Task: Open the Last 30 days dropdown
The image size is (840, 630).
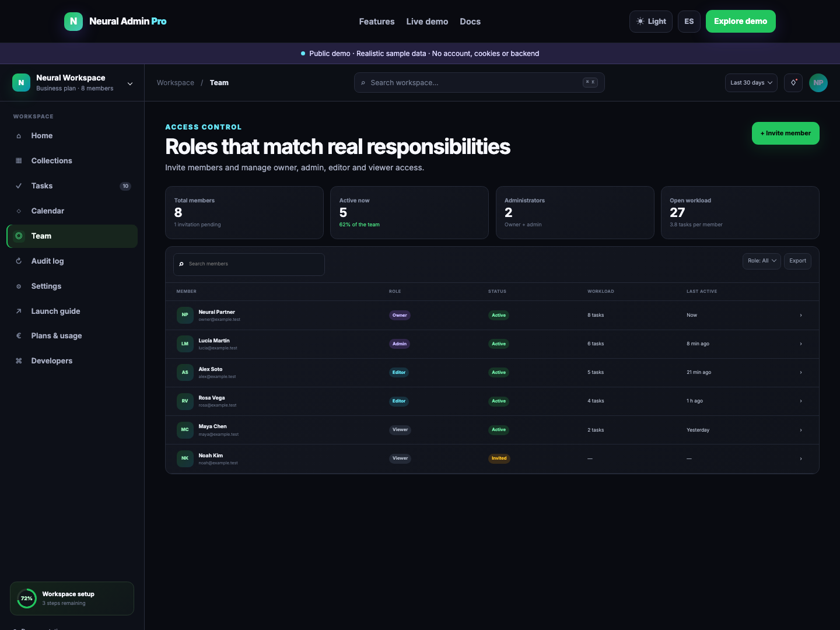Action: click(751, 83)
